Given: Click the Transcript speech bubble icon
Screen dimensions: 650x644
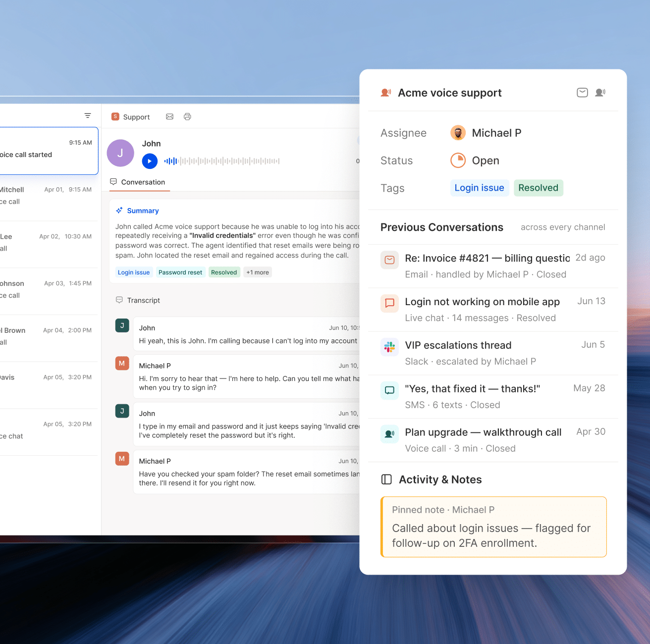Looking at the screenshot, I should point(119,300).
